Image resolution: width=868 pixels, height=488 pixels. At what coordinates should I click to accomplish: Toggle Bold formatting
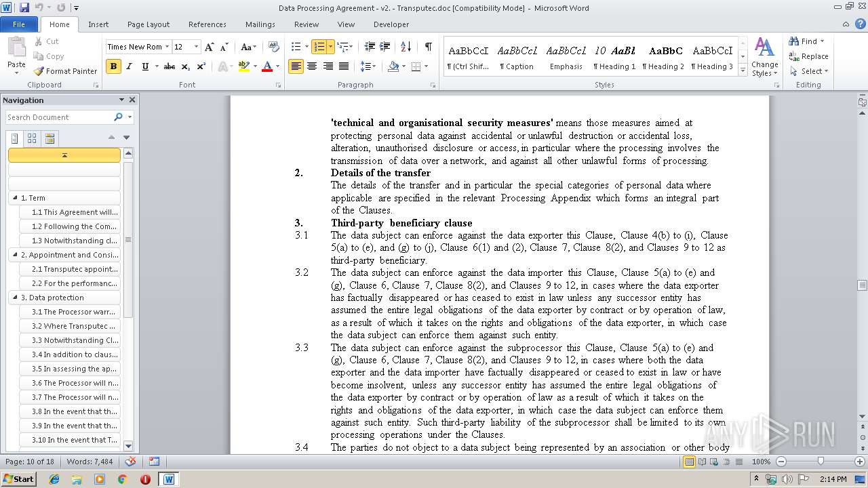point(113,66)
